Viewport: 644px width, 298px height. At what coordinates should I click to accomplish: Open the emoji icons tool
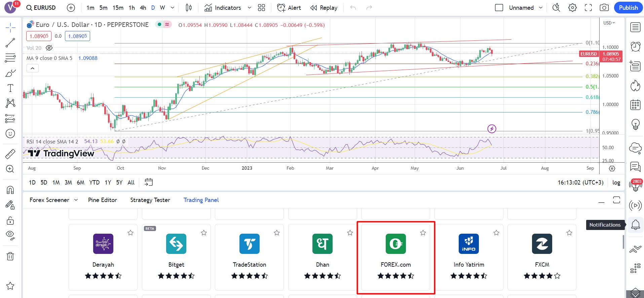click(10, 134)
